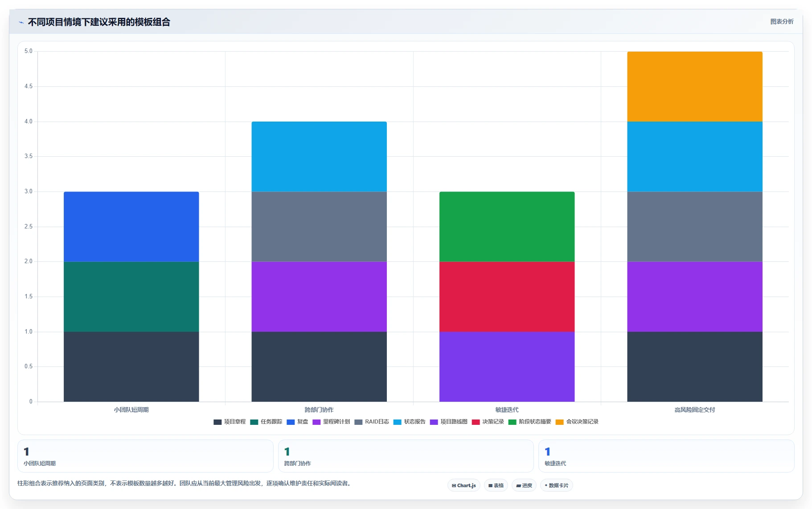Click the purple 里程碑计划 segment in 跨部门协作 bar
The height and width of the screenshot is (509, 812).
coord(319,297)
